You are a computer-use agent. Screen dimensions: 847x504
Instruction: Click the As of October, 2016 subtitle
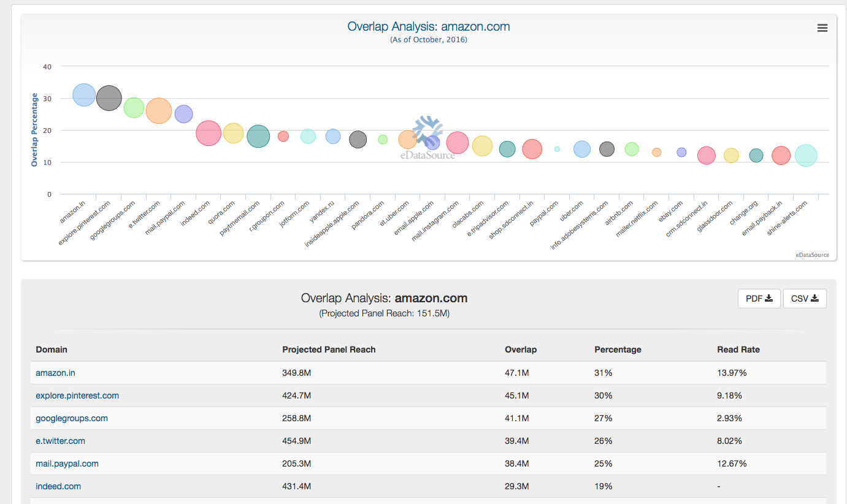[429, 40]
